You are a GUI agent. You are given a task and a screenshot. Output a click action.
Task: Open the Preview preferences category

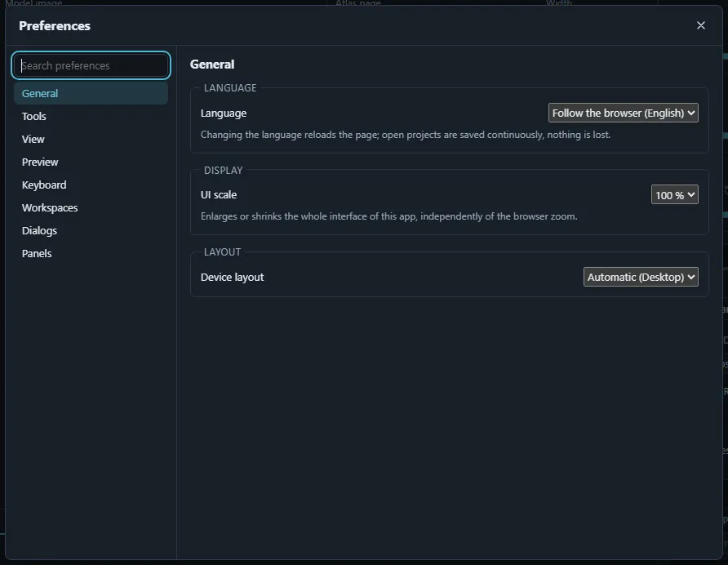[91, 162]
